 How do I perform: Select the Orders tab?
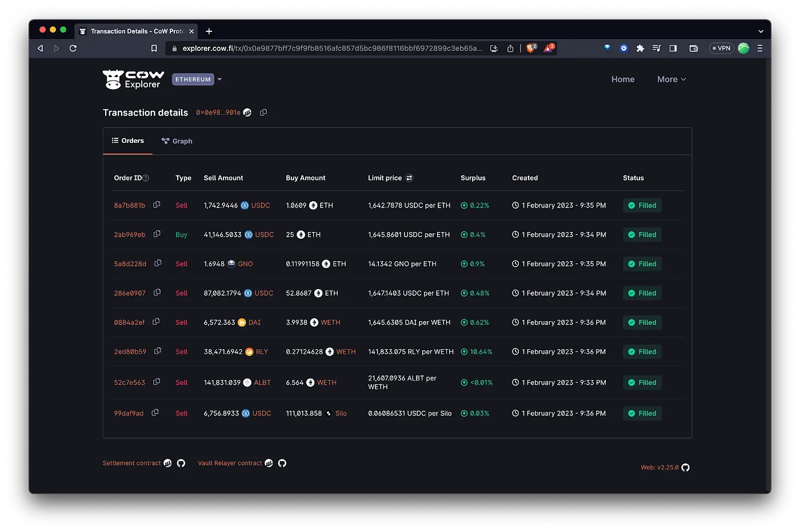[127, 141]
